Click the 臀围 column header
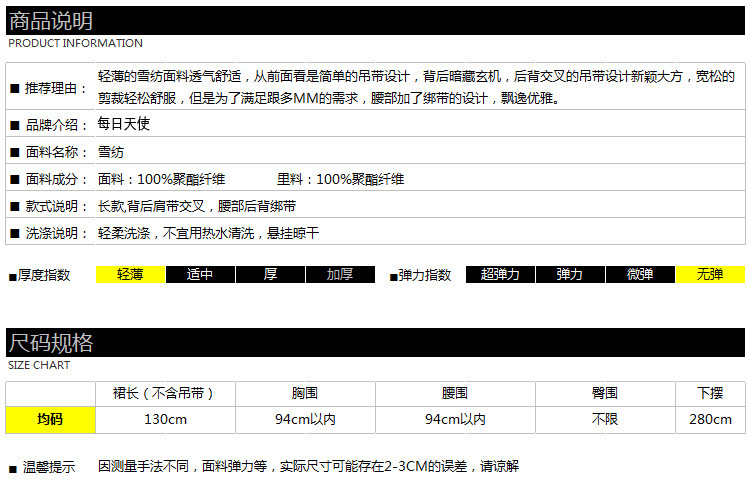Image resolution: width=750 pixels, height=491 pixels. 605,394
